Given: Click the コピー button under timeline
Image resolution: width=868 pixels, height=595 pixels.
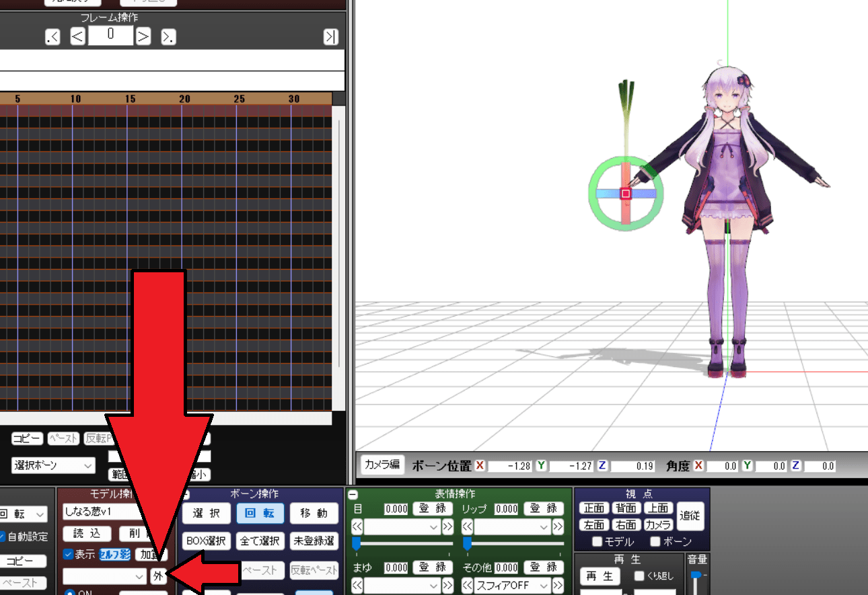Looking at the screenshot, I should point(27,438).
